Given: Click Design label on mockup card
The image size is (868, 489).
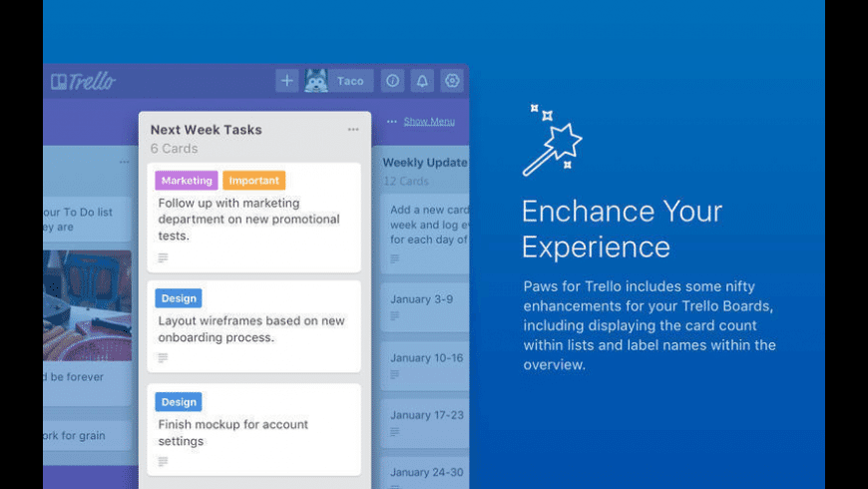Looking at the screenshot, I should 179,402.
